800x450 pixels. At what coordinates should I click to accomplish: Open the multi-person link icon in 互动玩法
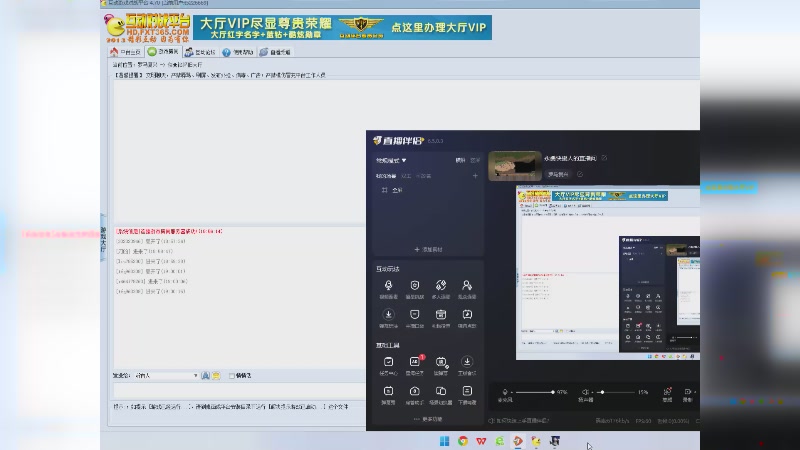441,285
